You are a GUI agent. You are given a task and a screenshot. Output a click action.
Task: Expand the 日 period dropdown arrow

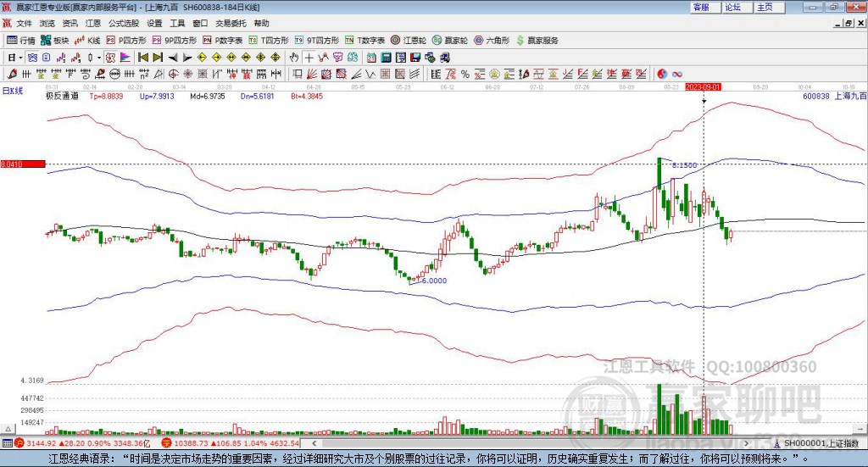point(20,58)
